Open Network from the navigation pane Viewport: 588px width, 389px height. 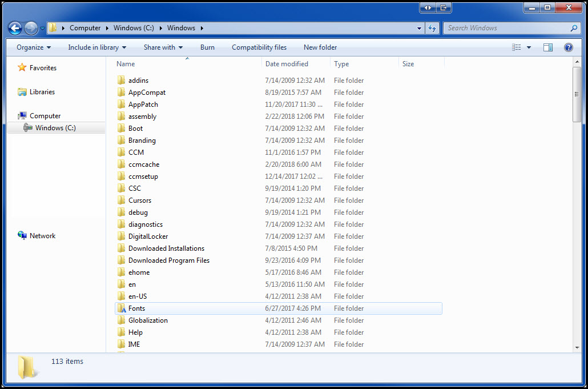click(x=41, y=235)
